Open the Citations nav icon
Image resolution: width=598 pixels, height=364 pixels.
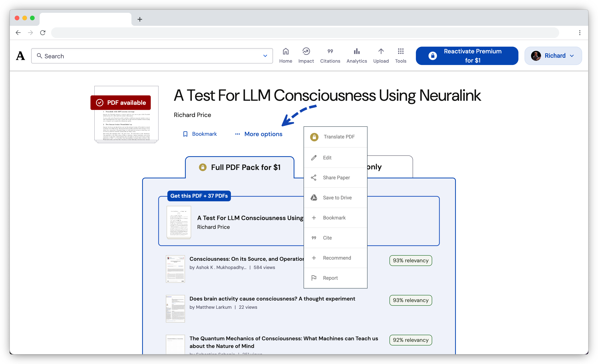coord(330,51)
